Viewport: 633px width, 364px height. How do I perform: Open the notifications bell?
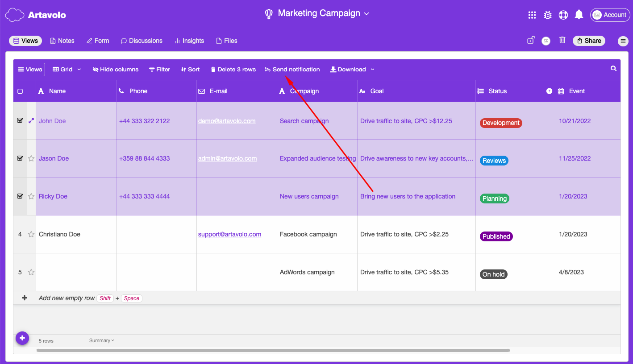(x=579, y=15)
